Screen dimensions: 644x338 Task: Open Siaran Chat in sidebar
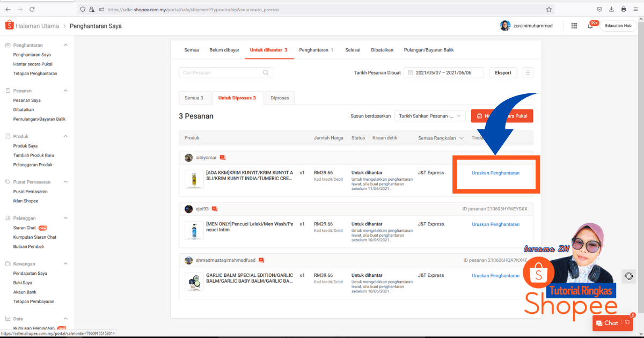(25, 228)
